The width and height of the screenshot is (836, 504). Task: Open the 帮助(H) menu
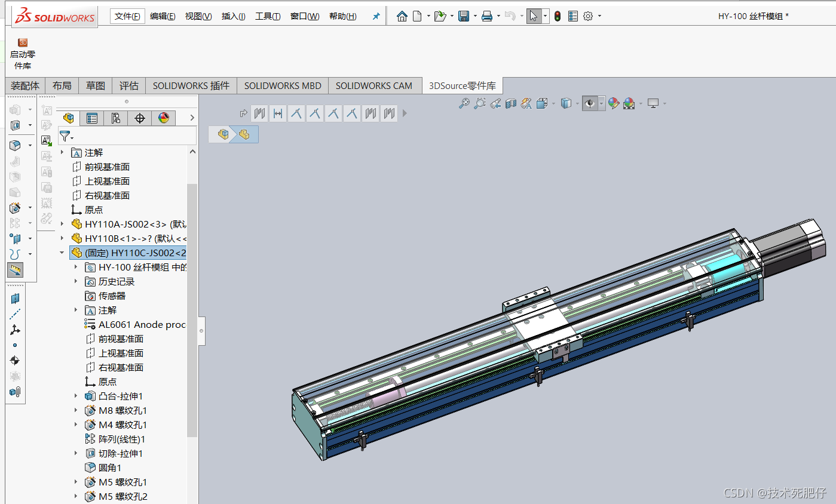coord(343,16)
